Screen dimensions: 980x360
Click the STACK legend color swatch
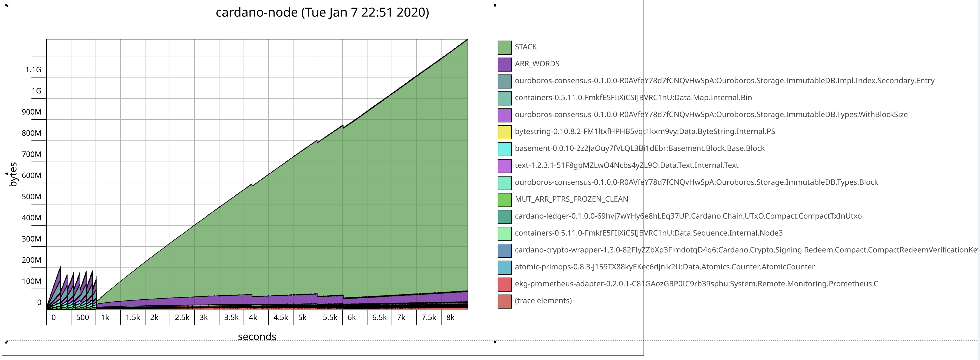pos(504,48)
